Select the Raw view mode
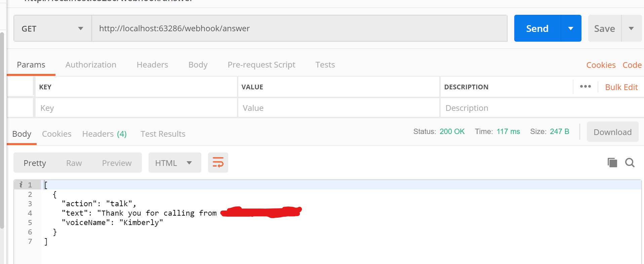 pyautogui.click(x=74, y=163)
